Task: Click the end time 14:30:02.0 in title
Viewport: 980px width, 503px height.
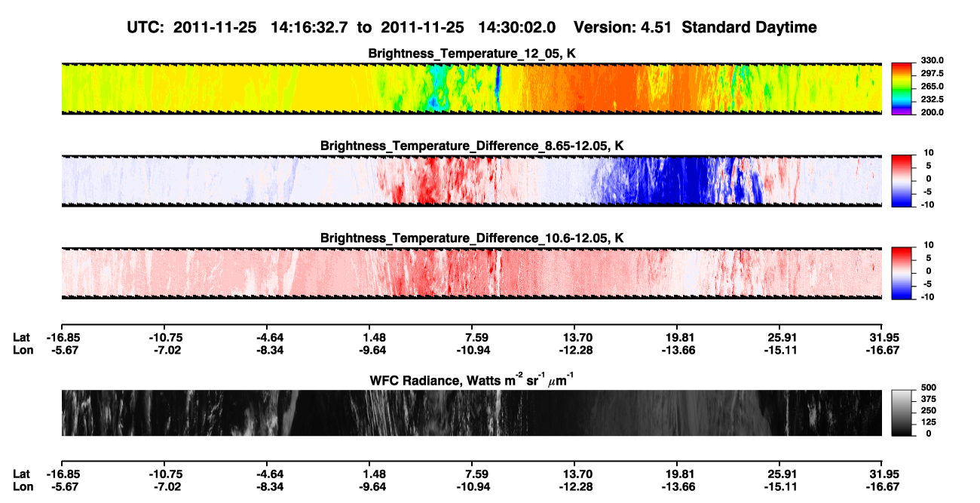Action: (x=517, y=27)
